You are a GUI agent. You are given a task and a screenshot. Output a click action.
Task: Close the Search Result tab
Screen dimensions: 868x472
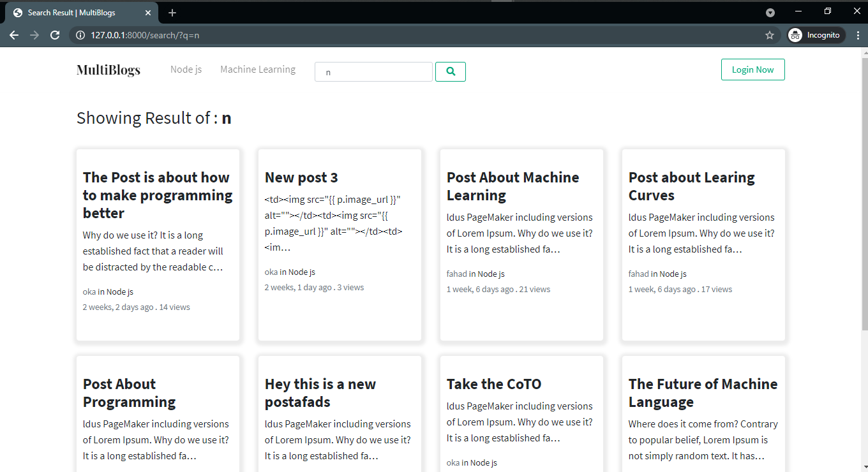point(148,13)
